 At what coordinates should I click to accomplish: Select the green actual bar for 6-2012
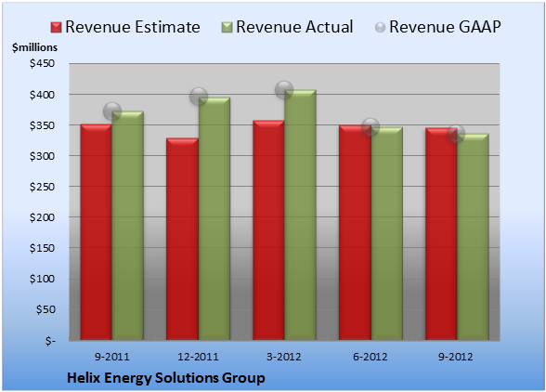(387, 234)
